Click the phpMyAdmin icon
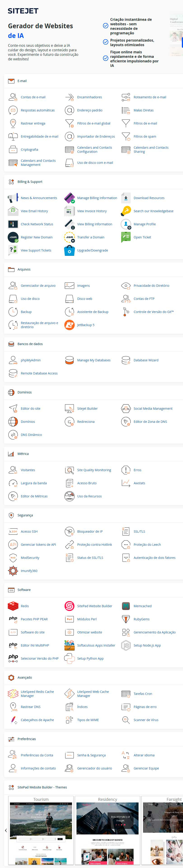Screen dimensions: 183x868 [13, 360]
